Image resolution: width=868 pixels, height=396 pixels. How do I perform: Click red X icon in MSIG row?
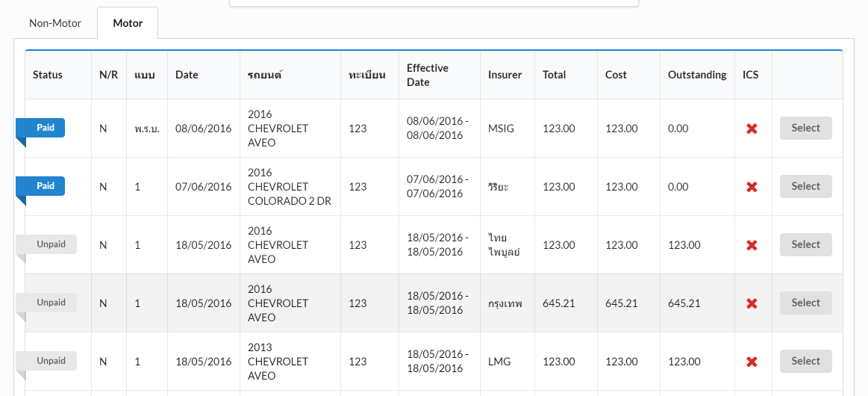tap(752, 129)
